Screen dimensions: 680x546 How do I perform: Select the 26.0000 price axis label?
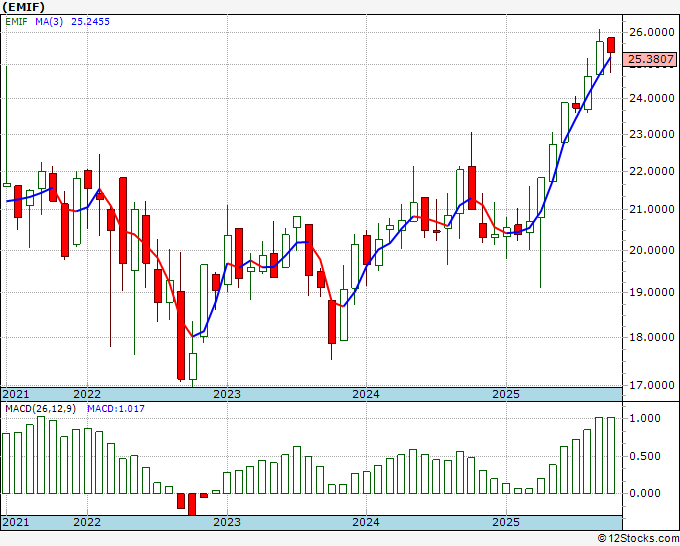point(652,32)
